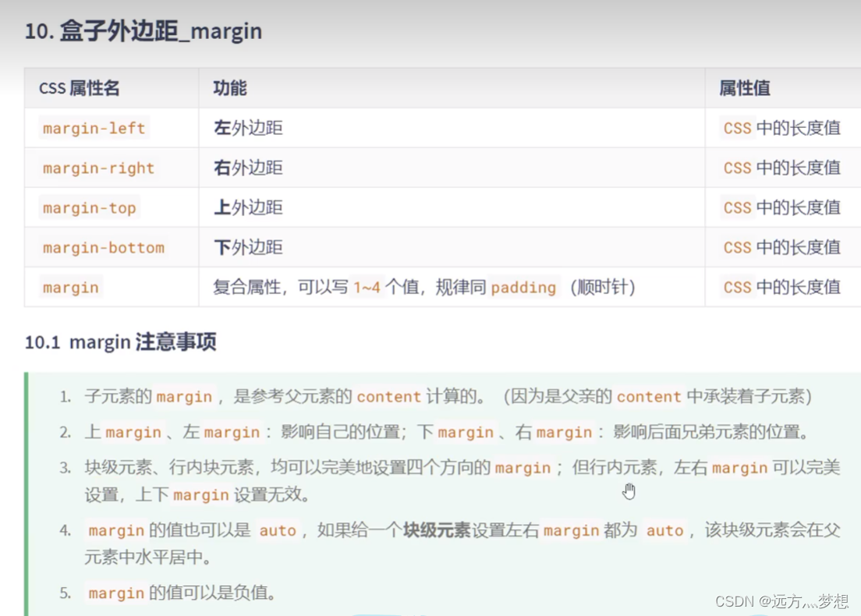Click the "1~4" code text
The height and width of the screenshot is (616, 861).
click(367, 287)
